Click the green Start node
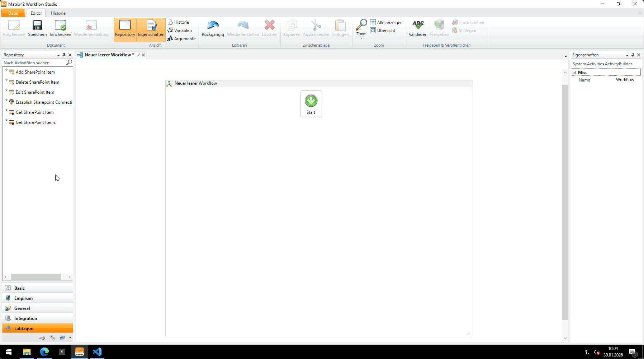This screenshot has width=644, height=359. [x=311, y=101]
